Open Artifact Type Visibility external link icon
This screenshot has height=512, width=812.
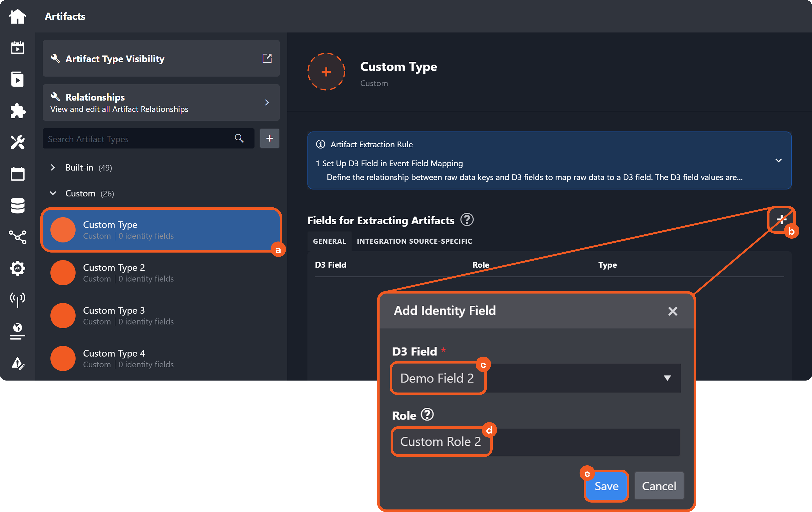point(267,58)
